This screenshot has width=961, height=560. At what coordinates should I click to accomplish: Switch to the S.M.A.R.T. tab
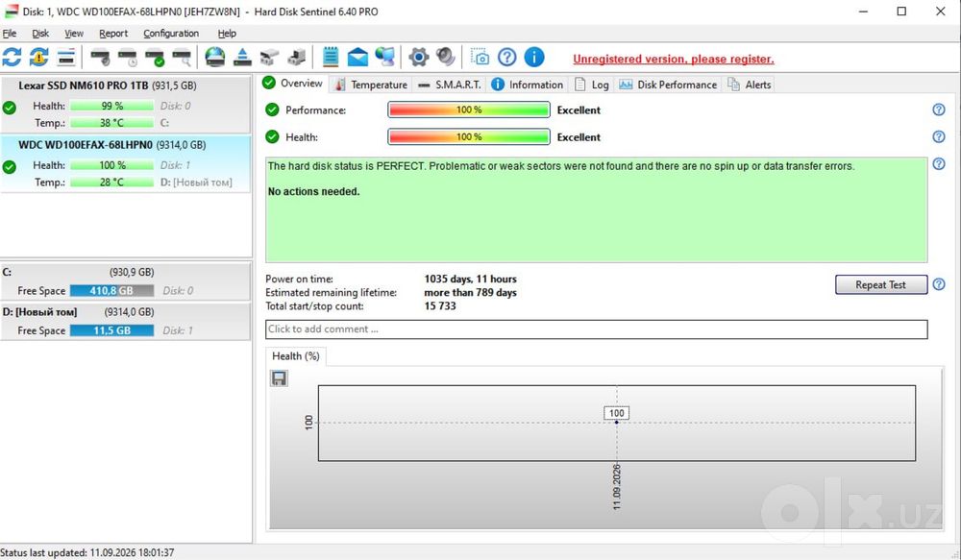tap(450, 85)
